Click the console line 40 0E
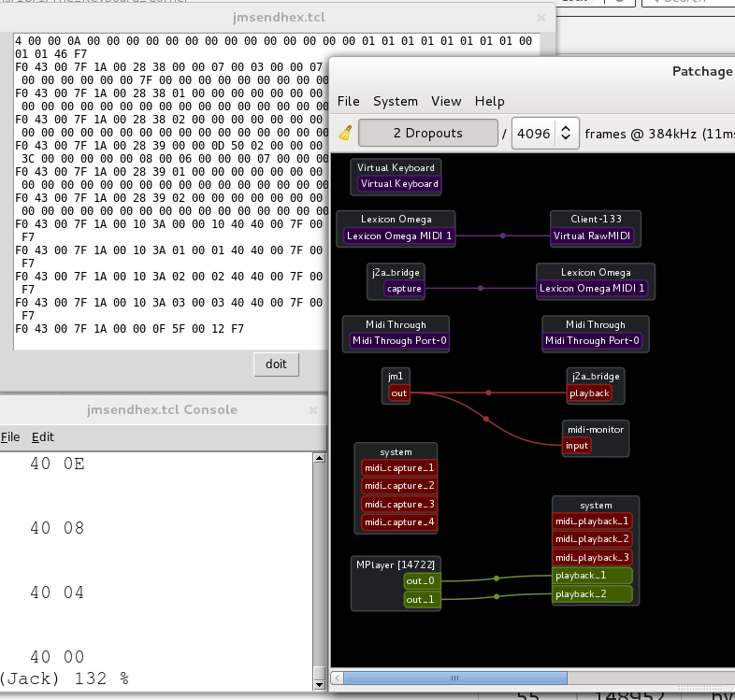This screenshot has width=735, height=700. tap(57, 464)
